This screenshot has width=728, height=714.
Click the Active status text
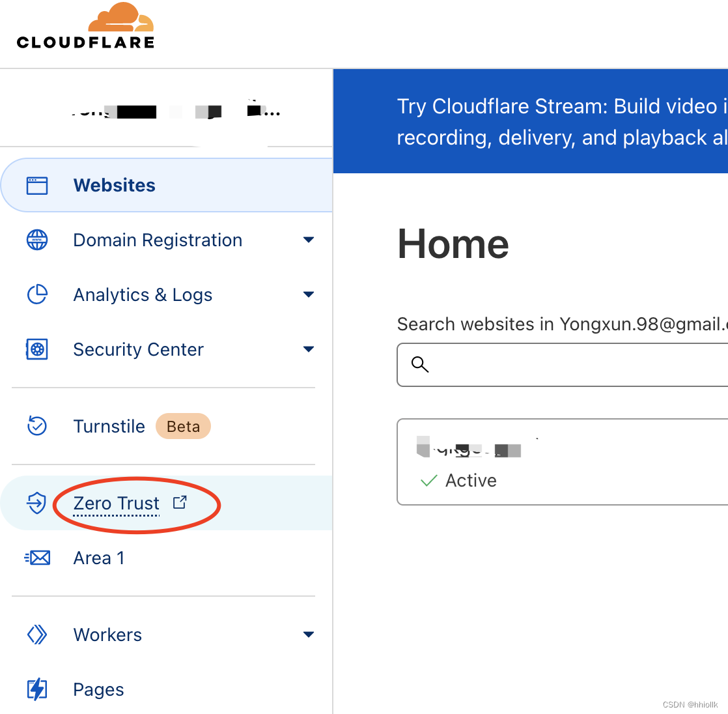coord(471,480)
